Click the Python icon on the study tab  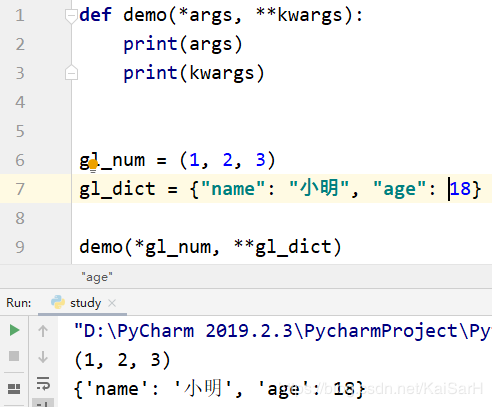(x=58, y=302)
